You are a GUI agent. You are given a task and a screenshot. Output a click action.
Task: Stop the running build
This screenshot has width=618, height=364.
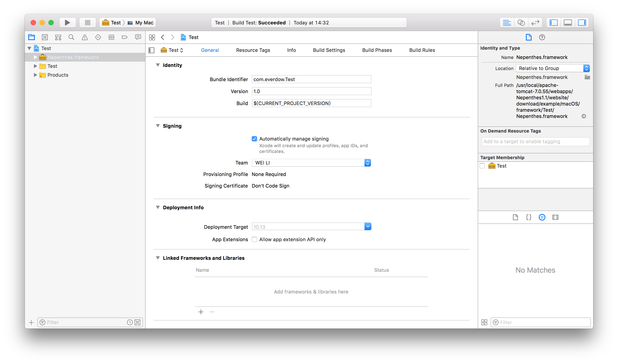pos(87,23)
